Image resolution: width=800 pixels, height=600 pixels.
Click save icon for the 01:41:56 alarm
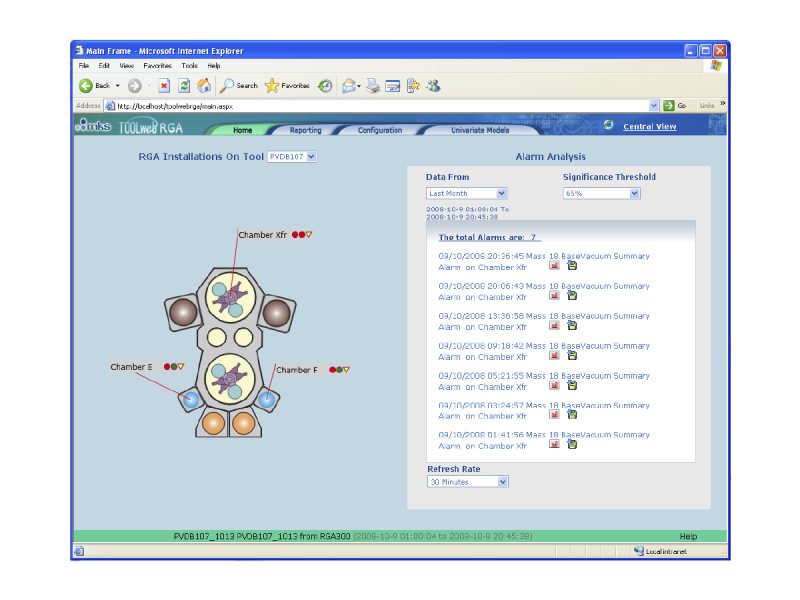coord(572,445)
